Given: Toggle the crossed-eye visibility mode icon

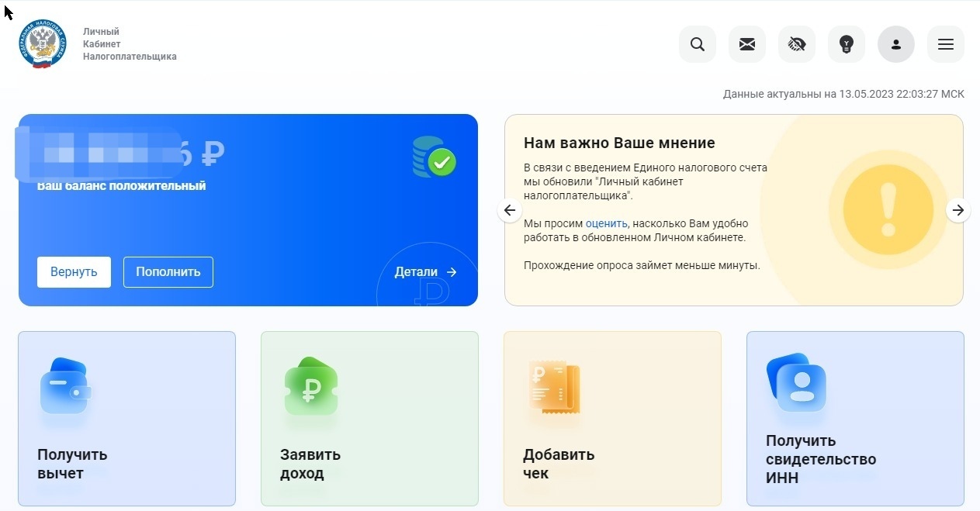Looking at the screenshot, I should (x=796, y=44).
